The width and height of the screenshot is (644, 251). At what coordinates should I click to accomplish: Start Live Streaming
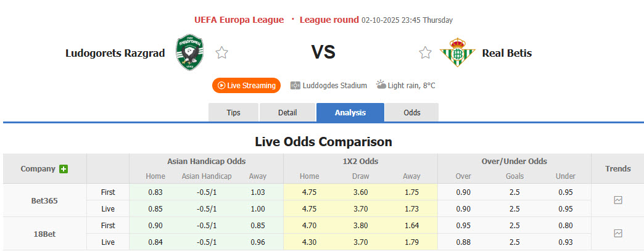[x=246, y=85]
